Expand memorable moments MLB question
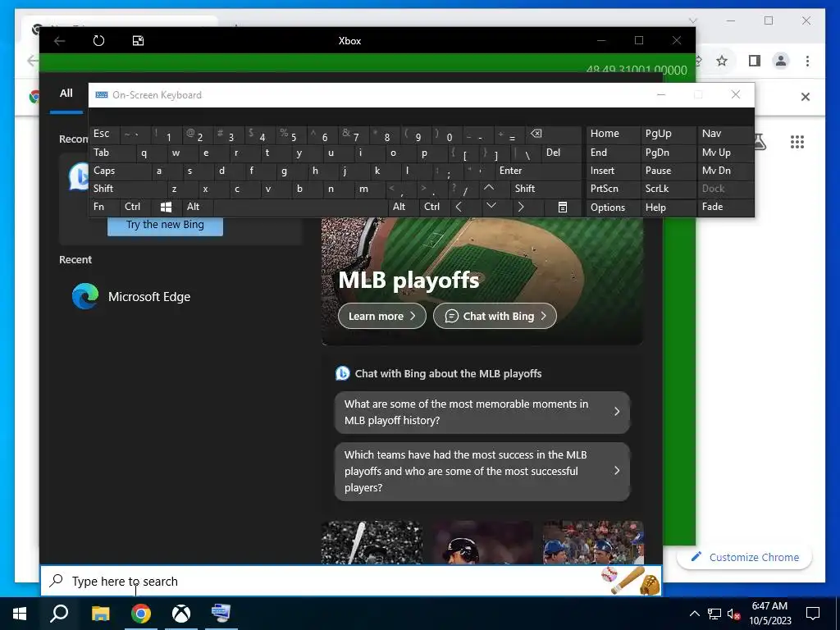The image size is (840, 630). click(482, 412)
